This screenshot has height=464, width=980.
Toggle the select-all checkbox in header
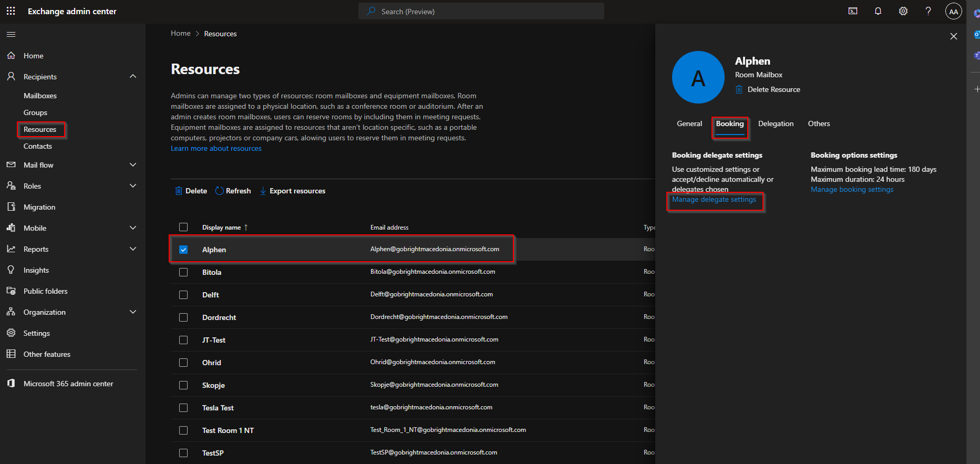click(x=183, y=227)
